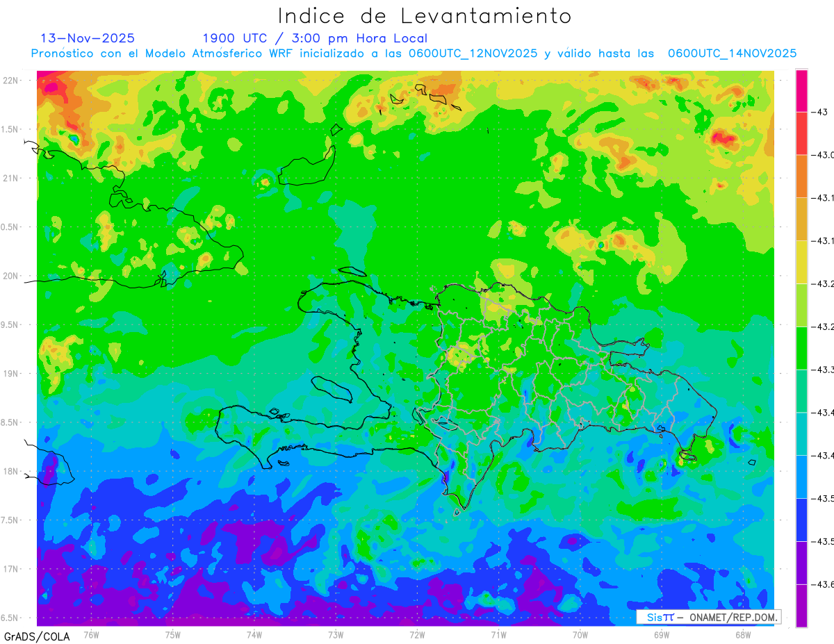Click the 'Indice de Levantamiento' title
The image size is (834, 644).
tap(425, 15)
